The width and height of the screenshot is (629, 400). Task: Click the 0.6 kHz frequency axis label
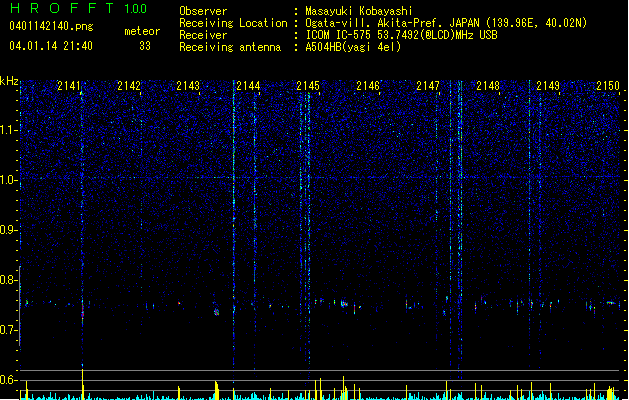(8, 380)
